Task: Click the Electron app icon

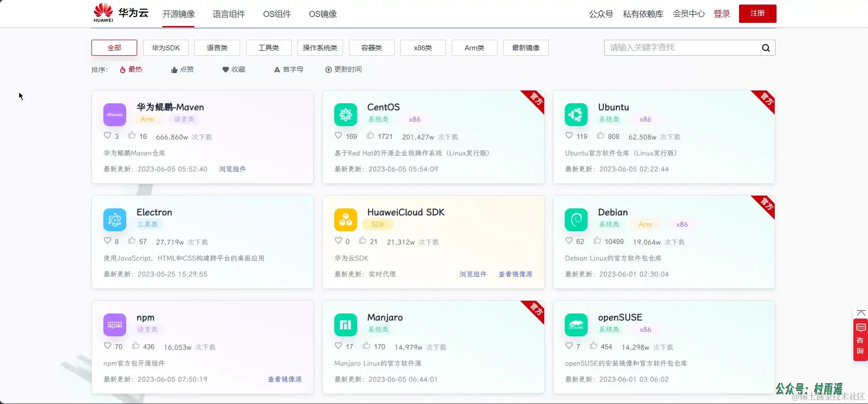Action: click(115, 220)
